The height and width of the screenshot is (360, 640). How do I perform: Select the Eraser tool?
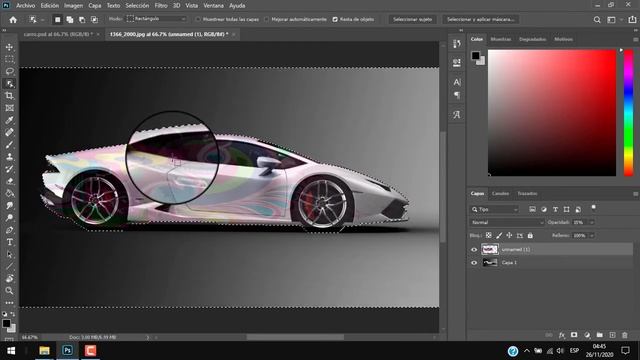click(9, 181)
